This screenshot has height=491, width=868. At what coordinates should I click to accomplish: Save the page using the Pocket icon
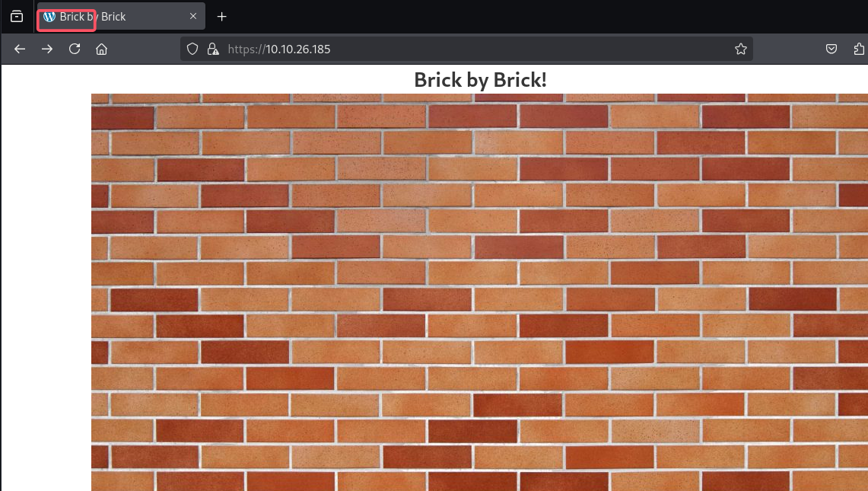[831, 49]
